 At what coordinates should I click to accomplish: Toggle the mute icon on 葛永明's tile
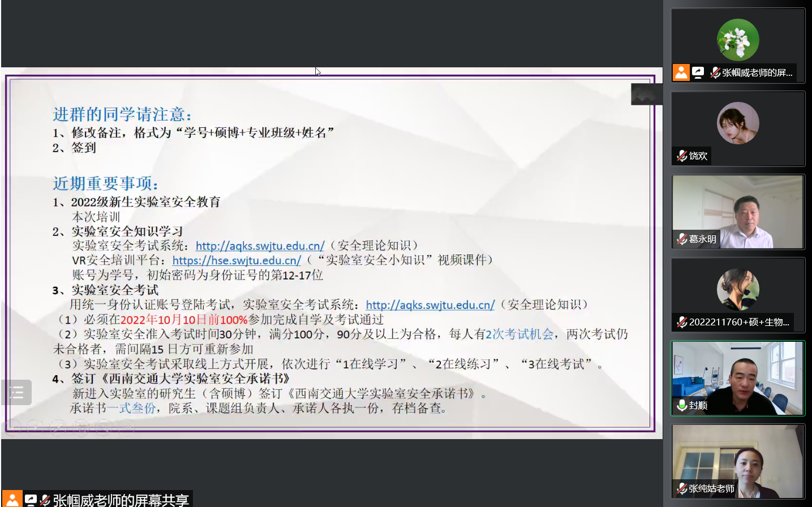(681, 239)
